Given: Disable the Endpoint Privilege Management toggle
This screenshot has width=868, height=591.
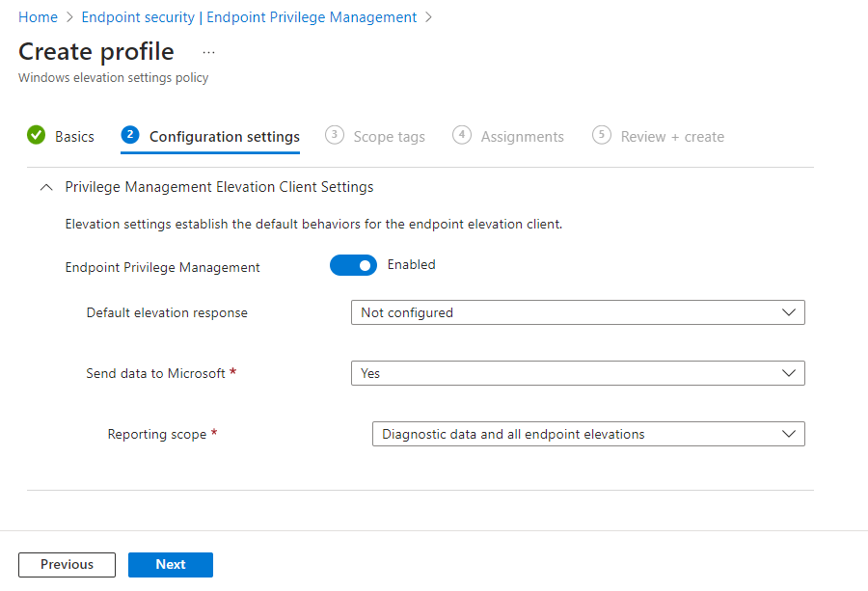Looking at the screenshot, I should tap(353, 265).
